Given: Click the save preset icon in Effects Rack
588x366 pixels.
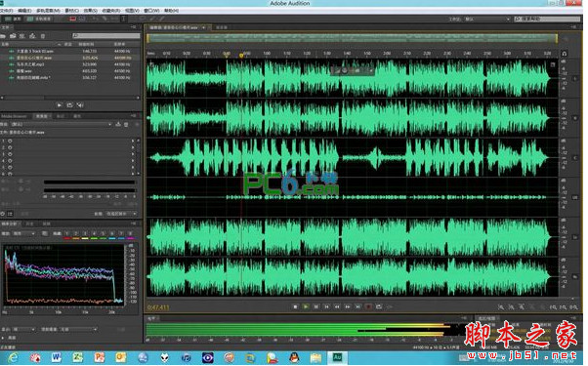Looking at the screenshot, I should click(x=118, y=124).
